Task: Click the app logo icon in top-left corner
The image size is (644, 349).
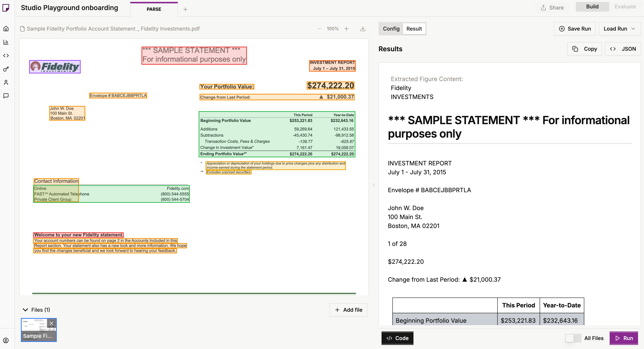Action: [x=6, y=8]
